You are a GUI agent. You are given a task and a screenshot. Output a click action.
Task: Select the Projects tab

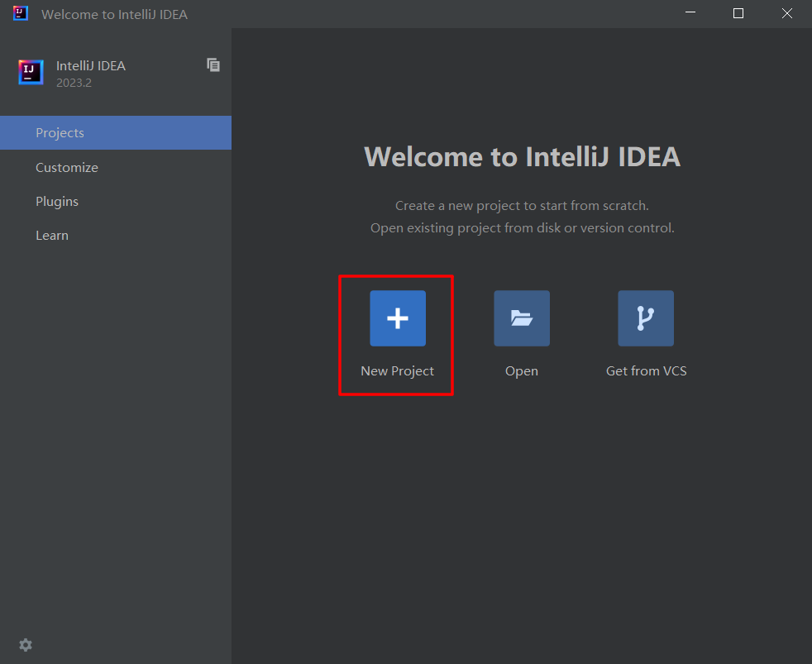(116, 132)
